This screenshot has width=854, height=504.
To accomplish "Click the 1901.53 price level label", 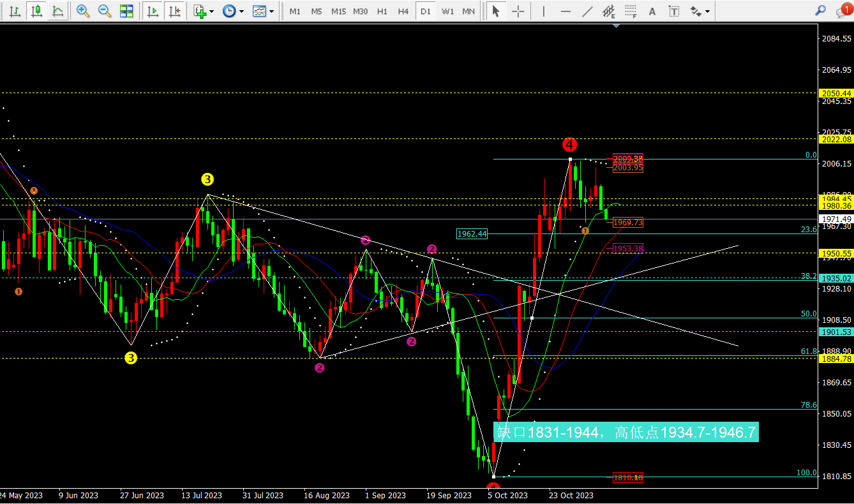I will 835,332.
